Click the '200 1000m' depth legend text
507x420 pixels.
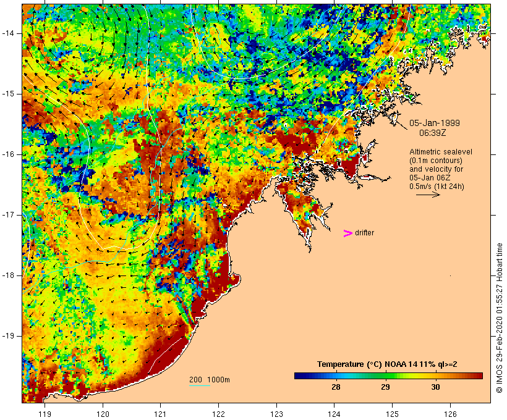pos(210,380)
